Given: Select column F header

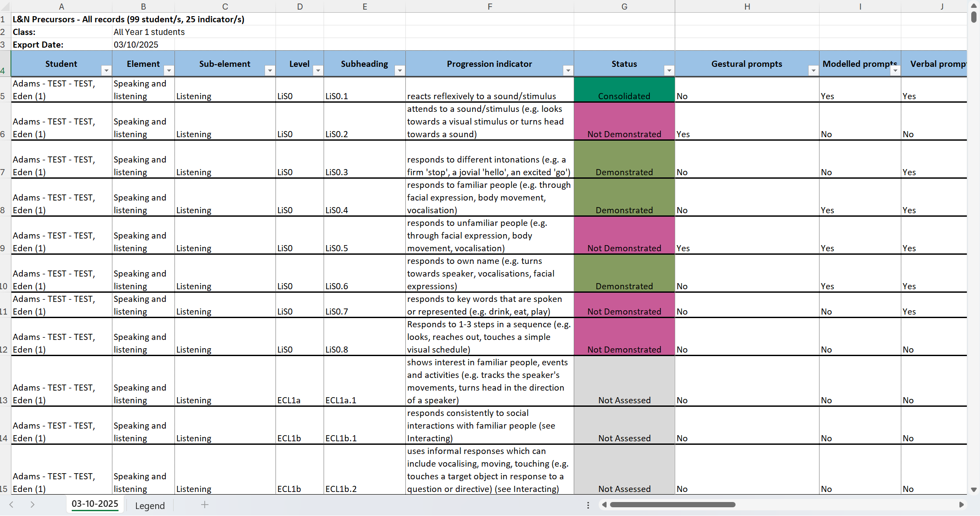Looking at the screenshot, I should coord(489,7).
